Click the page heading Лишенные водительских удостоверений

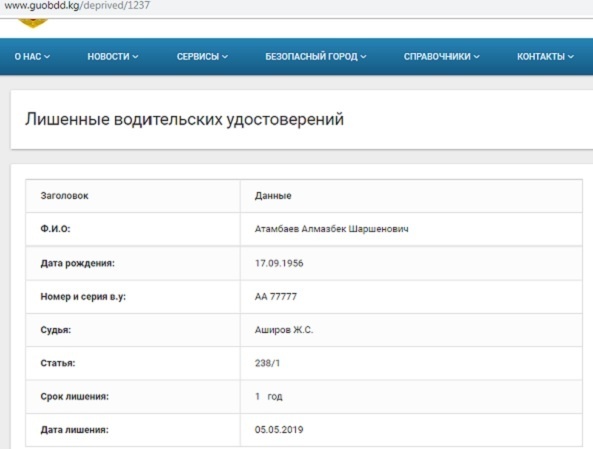pyautogui.click(x=185, y=120)
